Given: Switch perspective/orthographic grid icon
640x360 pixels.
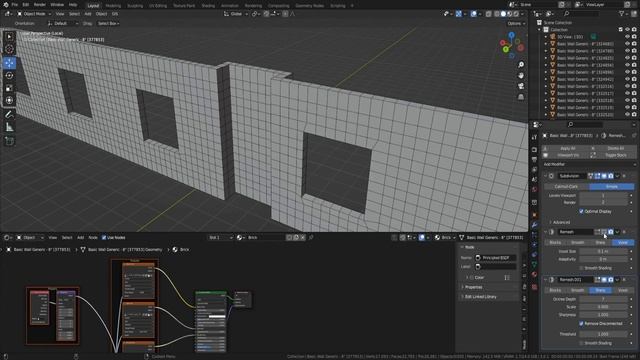Looking at the screenshot, I should coord(521,97).
